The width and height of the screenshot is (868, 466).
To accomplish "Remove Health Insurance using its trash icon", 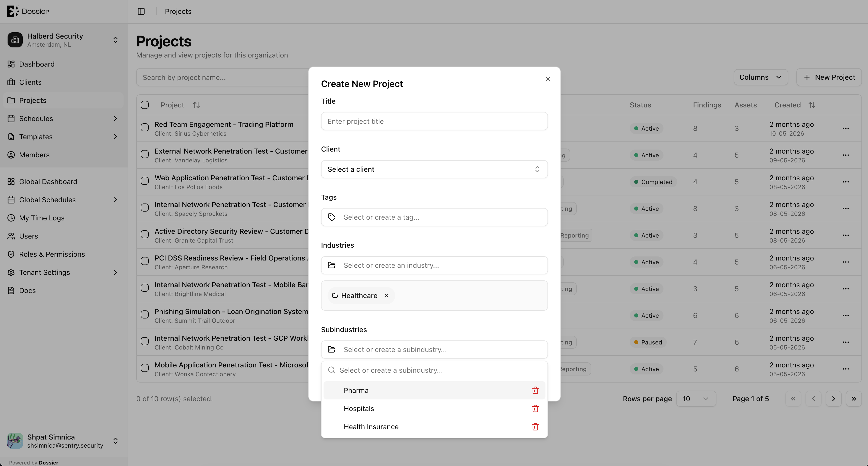I will click(535, 427).
